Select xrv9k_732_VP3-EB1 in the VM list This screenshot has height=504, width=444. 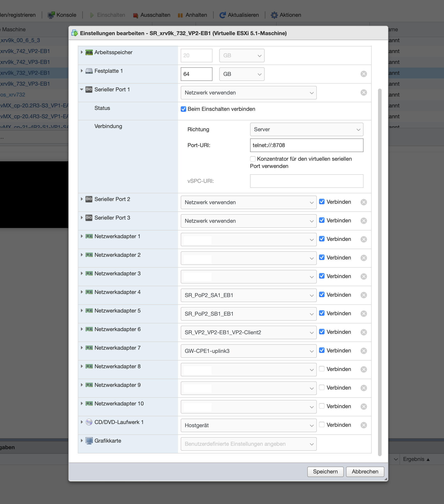pyautogui.click(x=25, y=84)
